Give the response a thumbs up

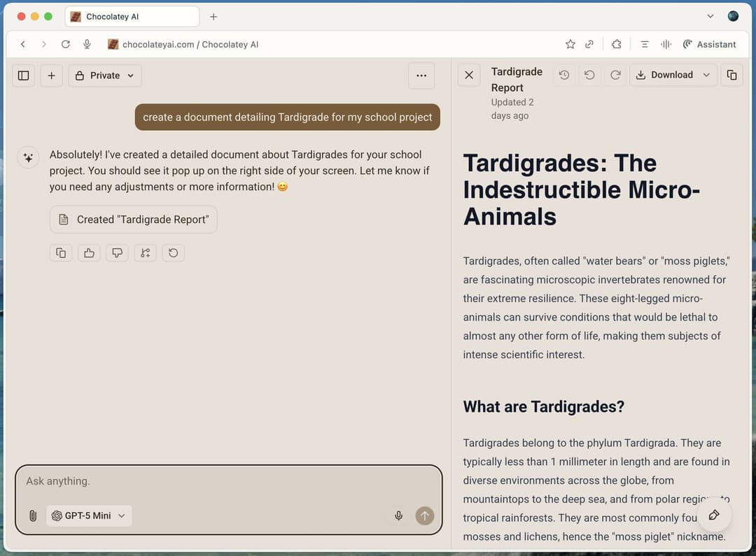[x=89, y=252]
